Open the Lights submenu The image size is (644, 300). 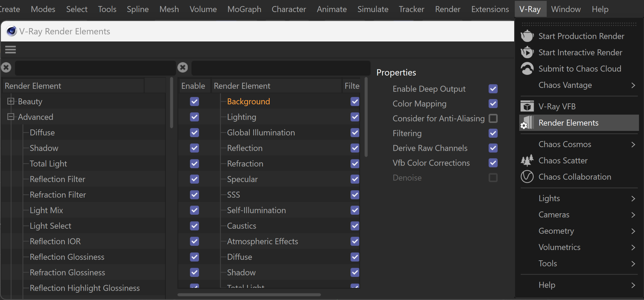(x=579, y=198)
